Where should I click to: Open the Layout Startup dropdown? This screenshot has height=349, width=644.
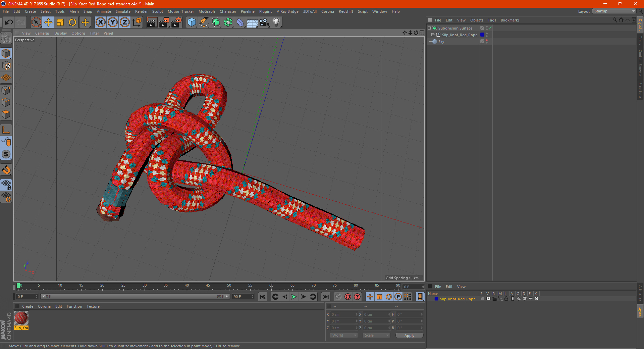pos(614,11)
